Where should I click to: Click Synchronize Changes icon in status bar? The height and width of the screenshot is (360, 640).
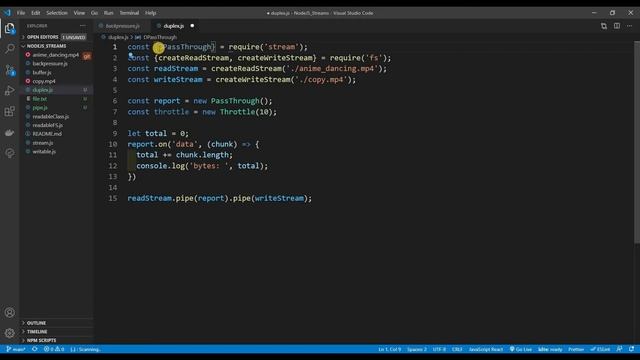point(35,349)
